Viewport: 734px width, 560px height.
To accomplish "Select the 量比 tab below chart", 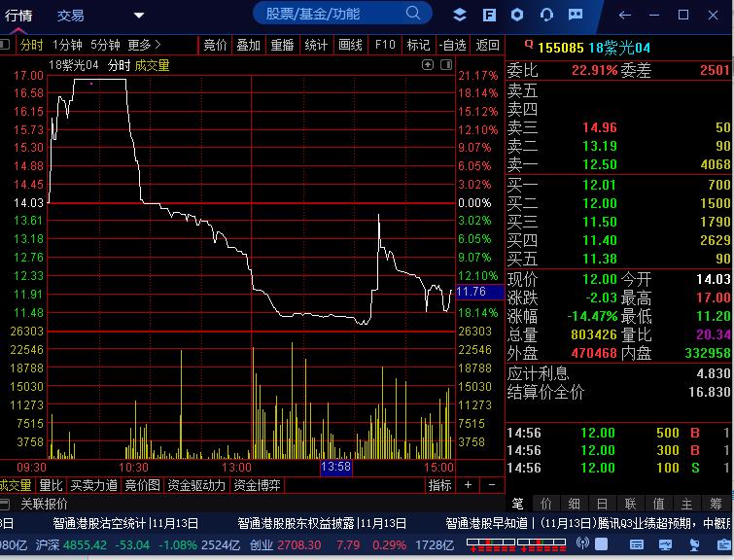I will click(x=51, y=485).
